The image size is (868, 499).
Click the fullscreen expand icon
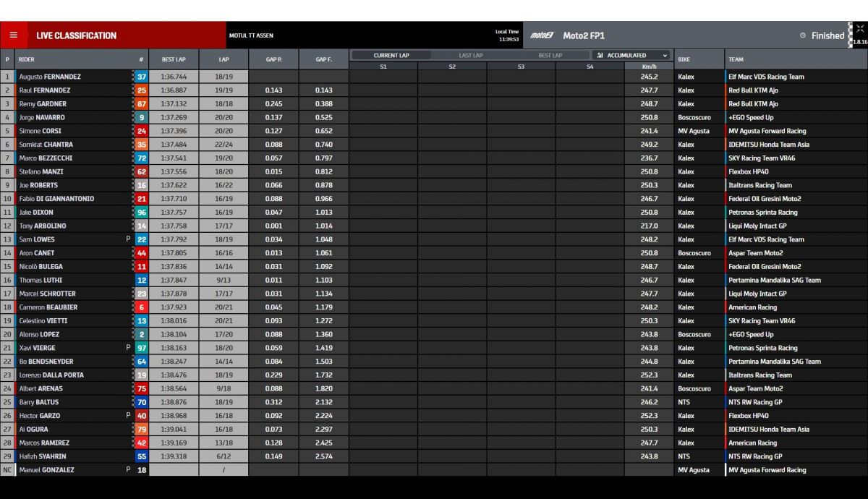pos(859,29)
